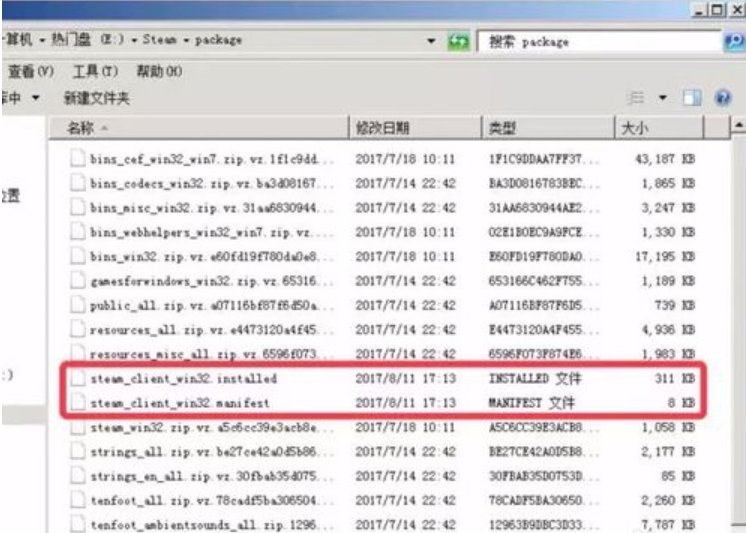Open the help question mark icon
The height and width of the screenshot is (533, 746).
(723, 98)
